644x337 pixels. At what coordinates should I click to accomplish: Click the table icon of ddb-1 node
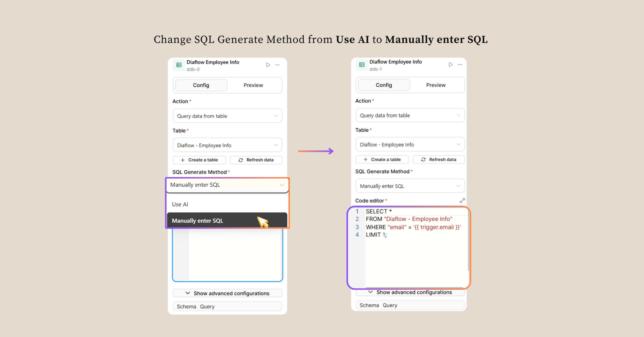point(362,65)
